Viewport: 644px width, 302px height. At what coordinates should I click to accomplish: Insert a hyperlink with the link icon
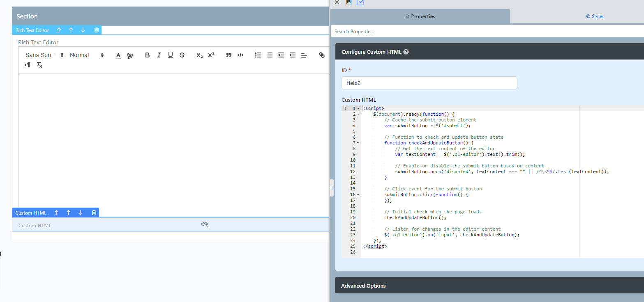point(322,55)
